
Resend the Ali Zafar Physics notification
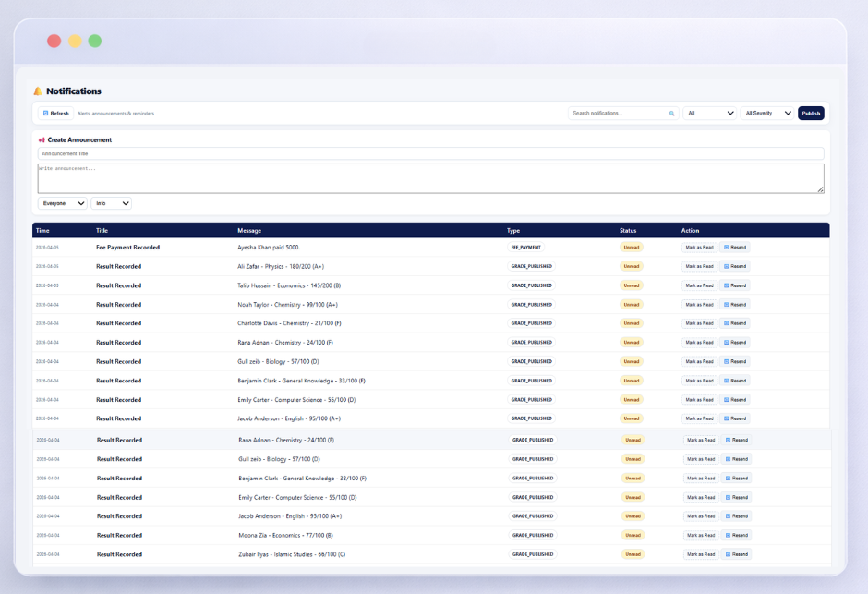point(735,266)
